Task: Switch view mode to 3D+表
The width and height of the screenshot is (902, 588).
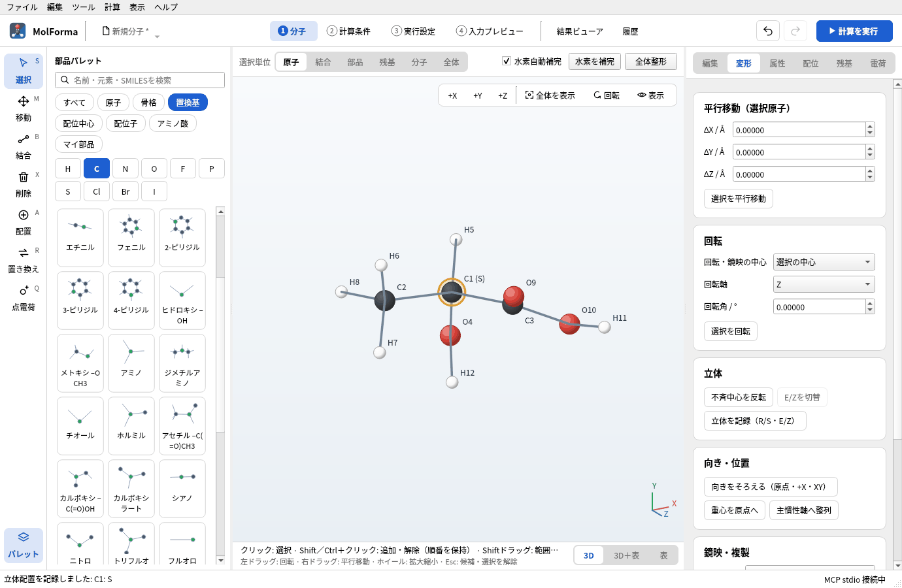Action: 626,555
